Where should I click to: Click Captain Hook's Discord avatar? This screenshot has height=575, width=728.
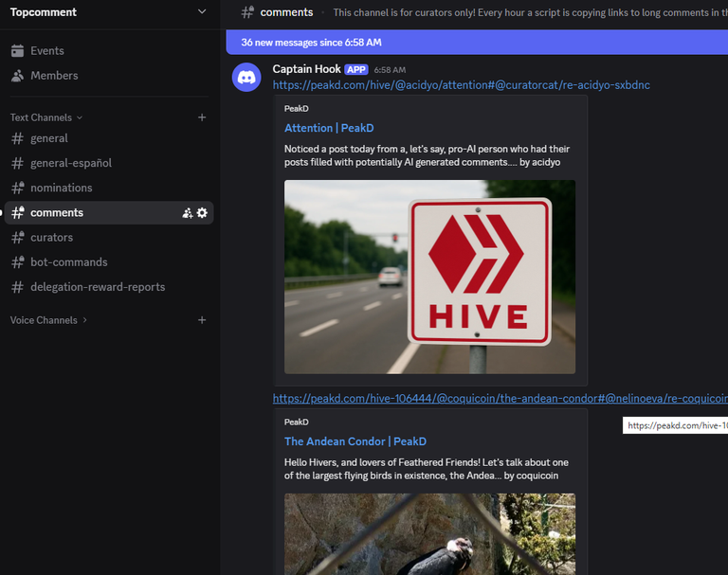[x=246, y=77]
